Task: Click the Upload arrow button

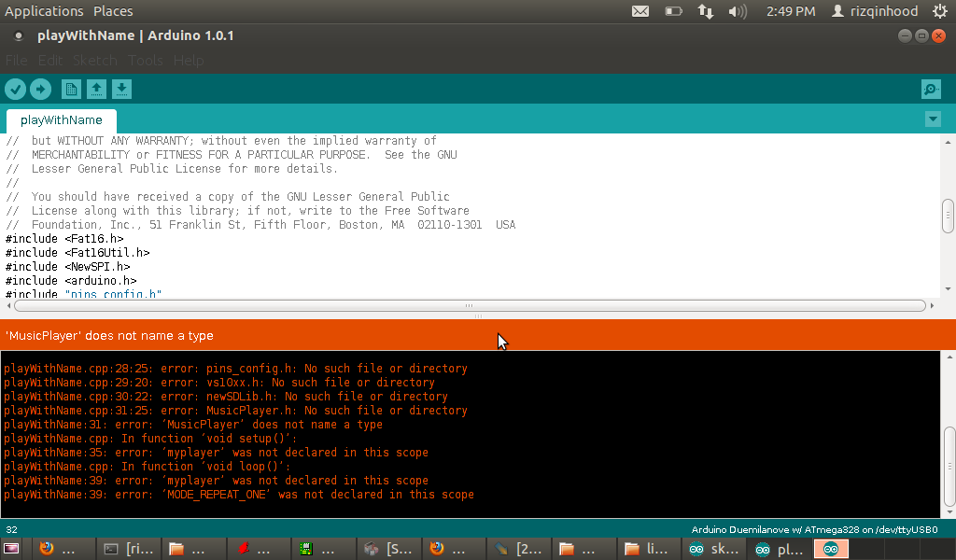Action: 41,90
